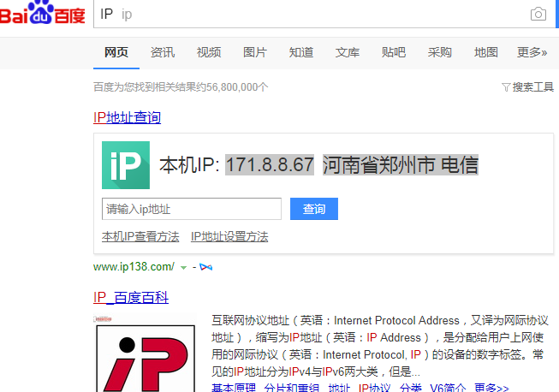Open the 地址 sublink
The height and width of the screenshot is (392, 559).
(x=339, y=388)
